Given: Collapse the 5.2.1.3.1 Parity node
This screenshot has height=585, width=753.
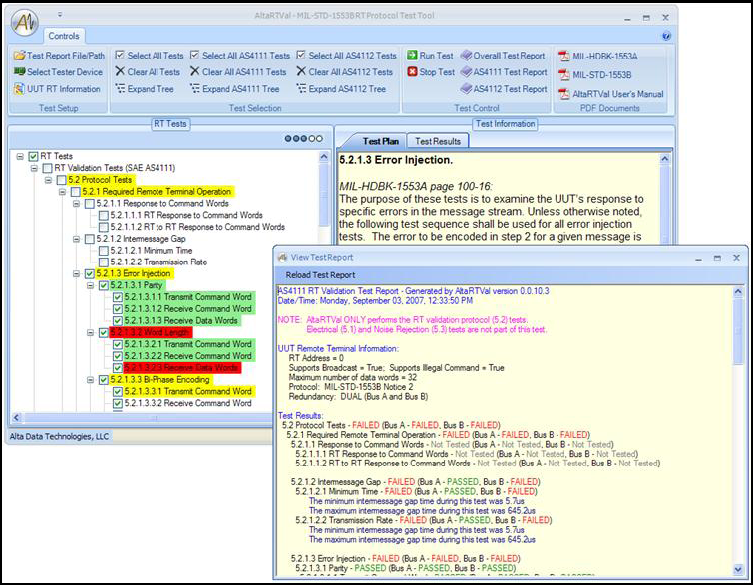Looking at the screenshot, I should [91, 285].
